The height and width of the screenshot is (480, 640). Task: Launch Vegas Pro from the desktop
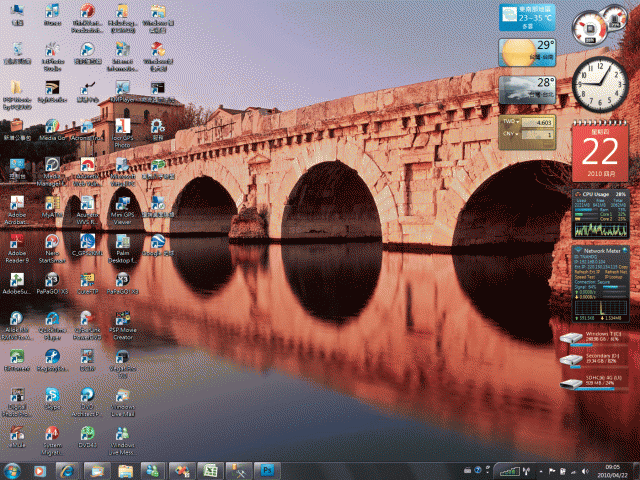point(122,355)
